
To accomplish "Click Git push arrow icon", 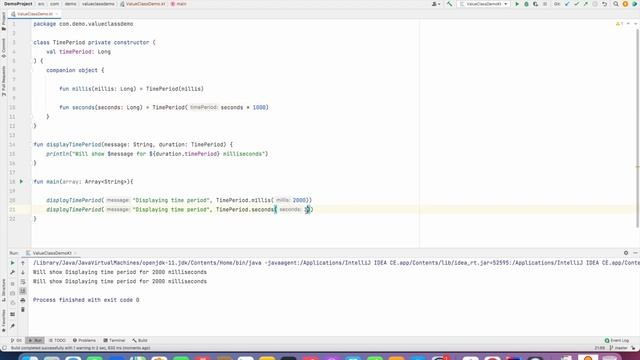I will coord(586,4).
